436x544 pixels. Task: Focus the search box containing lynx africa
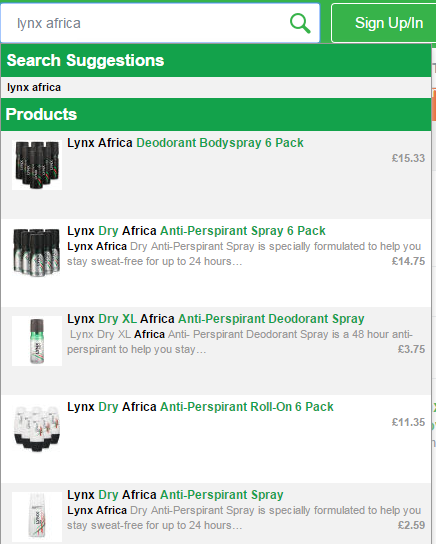160,23
